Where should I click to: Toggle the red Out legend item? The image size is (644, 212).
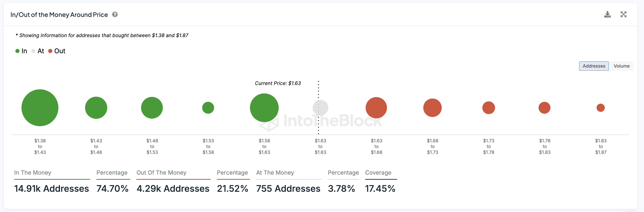click(x=57, y=51)
